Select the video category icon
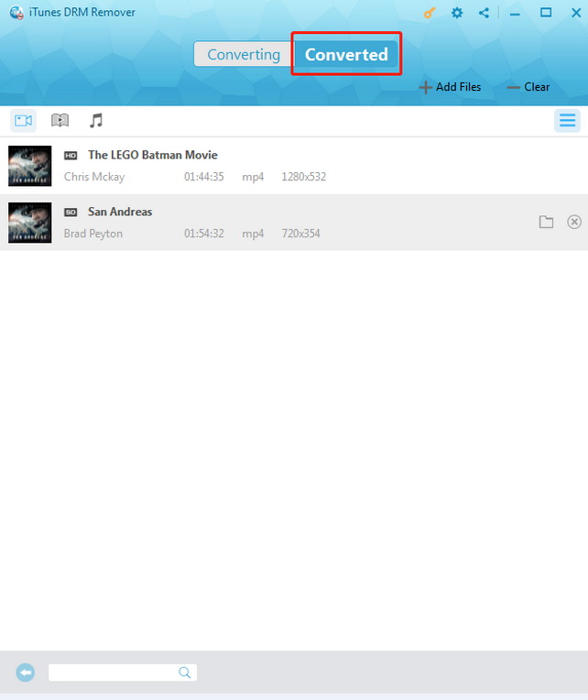 coord(23,121)
